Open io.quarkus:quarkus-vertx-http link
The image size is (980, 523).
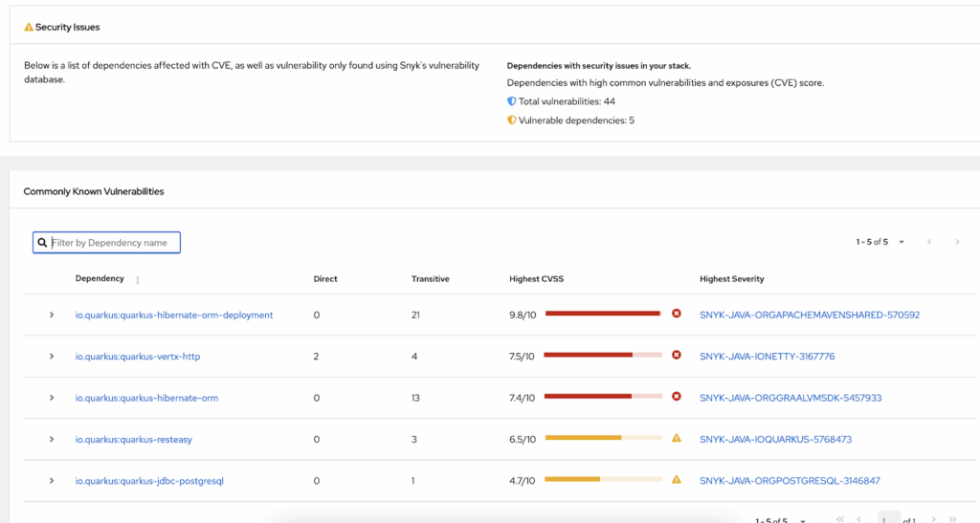point(138,357)
